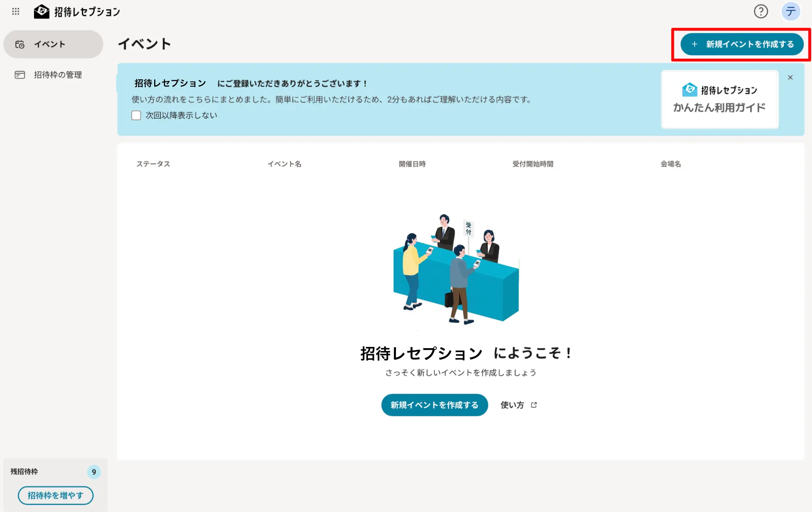Click the 開催日時 column header
The width and height of the screenshot is (812, 512).
412,164
